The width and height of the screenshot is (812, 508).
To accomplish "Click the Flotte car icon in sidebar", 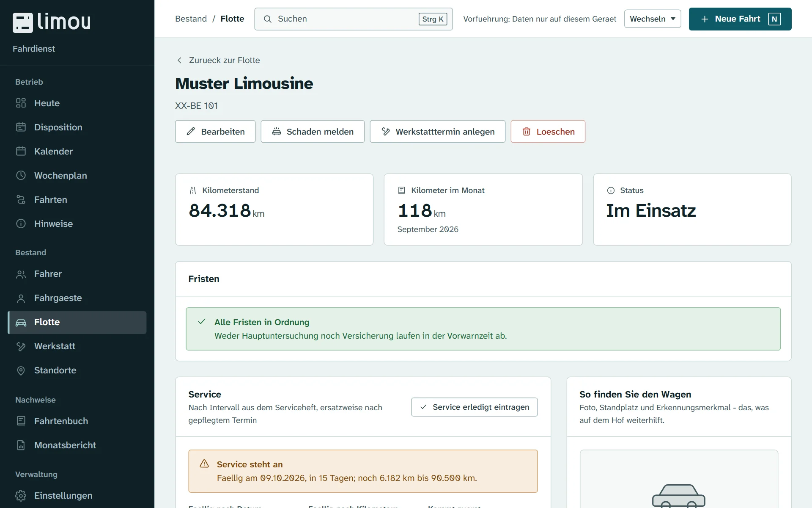I will (x=21, y=323).
